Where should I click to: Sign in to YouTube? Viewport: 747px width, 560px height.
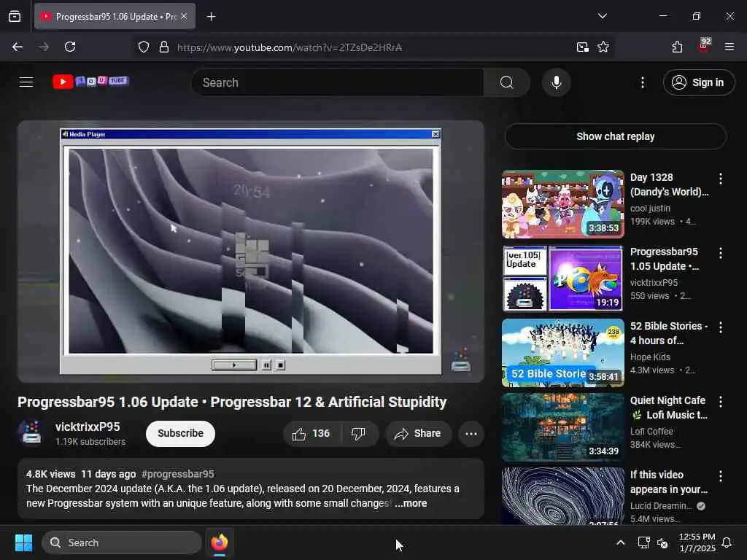click(x=699, y=82)
